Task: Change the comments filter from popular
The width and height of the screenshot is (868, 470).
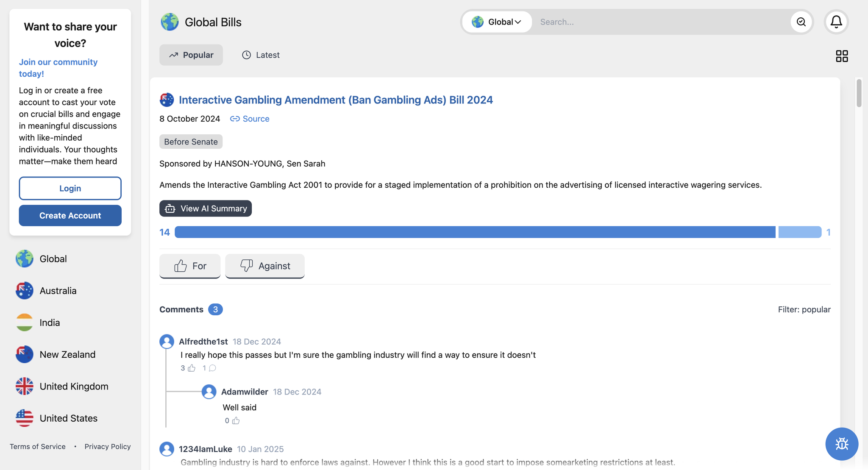Action: pos(804,309)
